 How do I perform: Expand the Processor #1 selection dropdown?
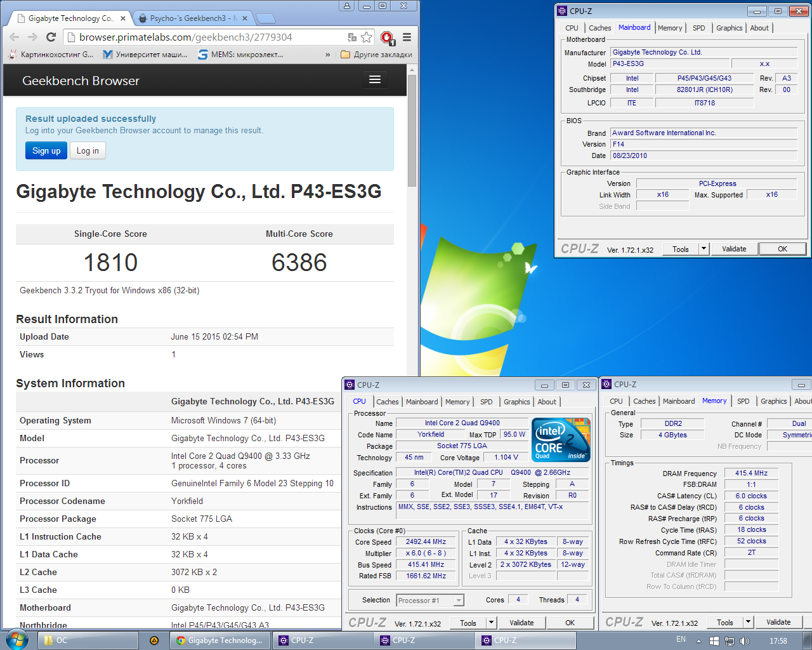click(x=459, y=600)
